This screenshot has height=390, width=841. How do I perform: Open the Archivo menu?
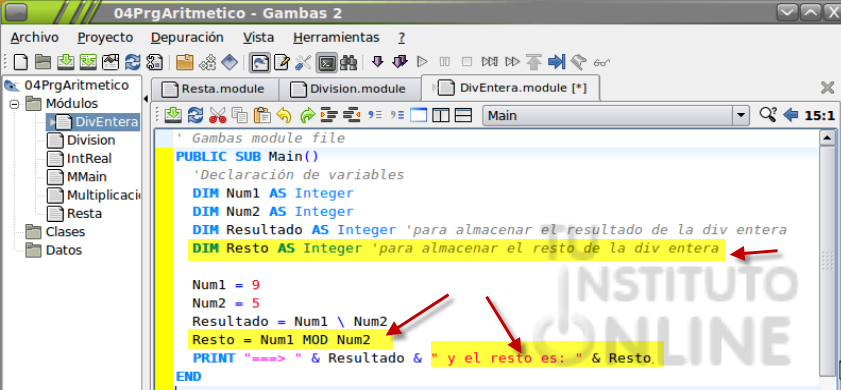click(35, 38)
